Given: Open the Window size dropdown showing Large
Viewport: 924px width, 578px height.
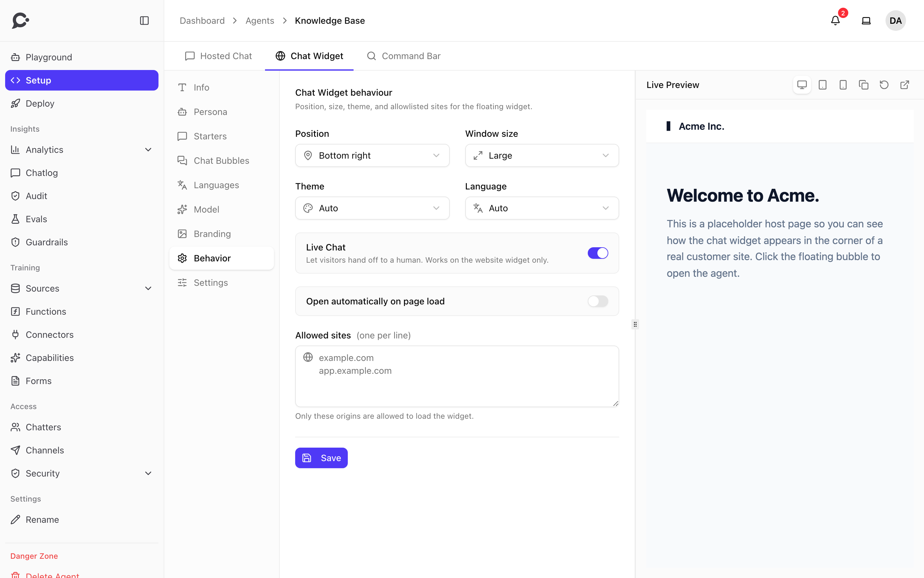Looking at the screenshot, I should [x=542, y=156].
